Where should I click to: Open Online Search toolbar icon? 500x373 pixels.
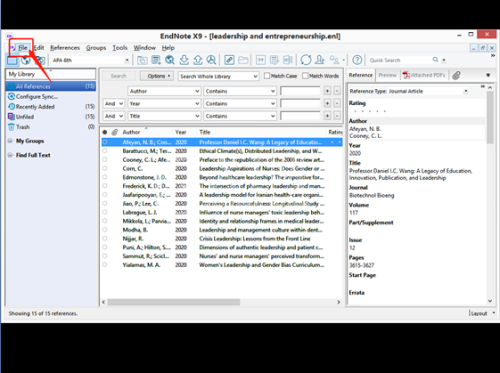pos(170,60)
